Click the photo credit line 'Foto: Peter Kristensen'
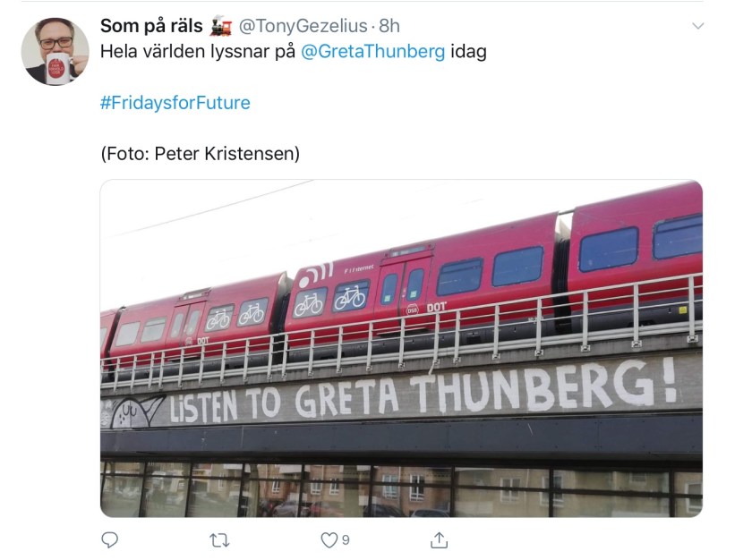The width and height of the screenshot is (752, 560). point(200,154)
